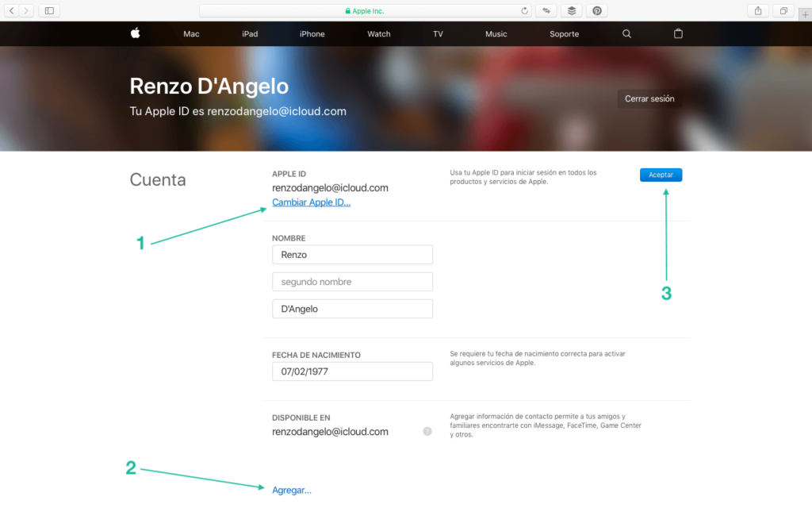812x508 pixels.
Task: Click the Agregar link
Action: click(x=292, y=490)
